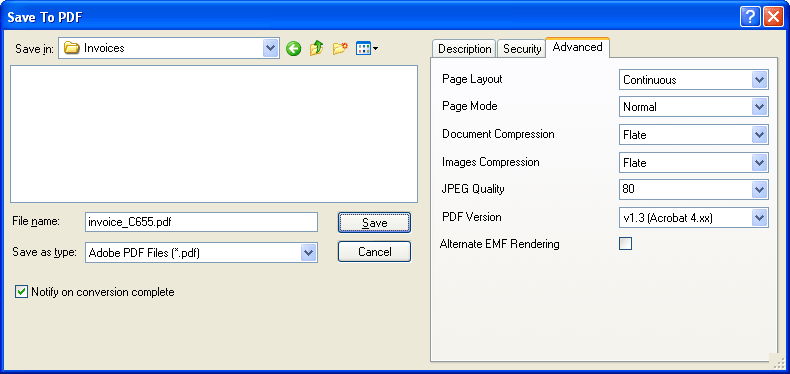Click the Document Compression label

pos(498,134)
